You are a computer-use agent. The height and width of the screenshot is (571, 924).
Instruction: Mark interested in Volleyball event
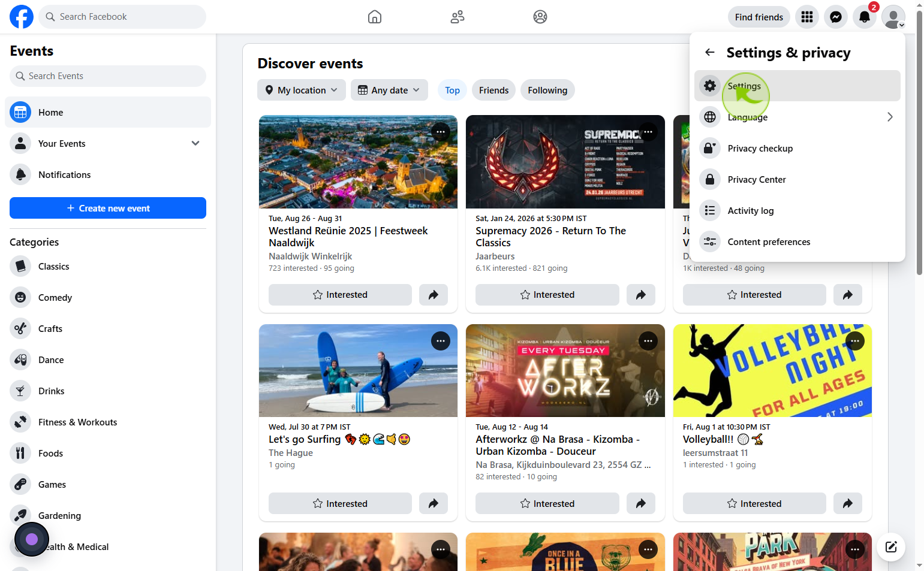pyautogui.click(x=754, y=503)
